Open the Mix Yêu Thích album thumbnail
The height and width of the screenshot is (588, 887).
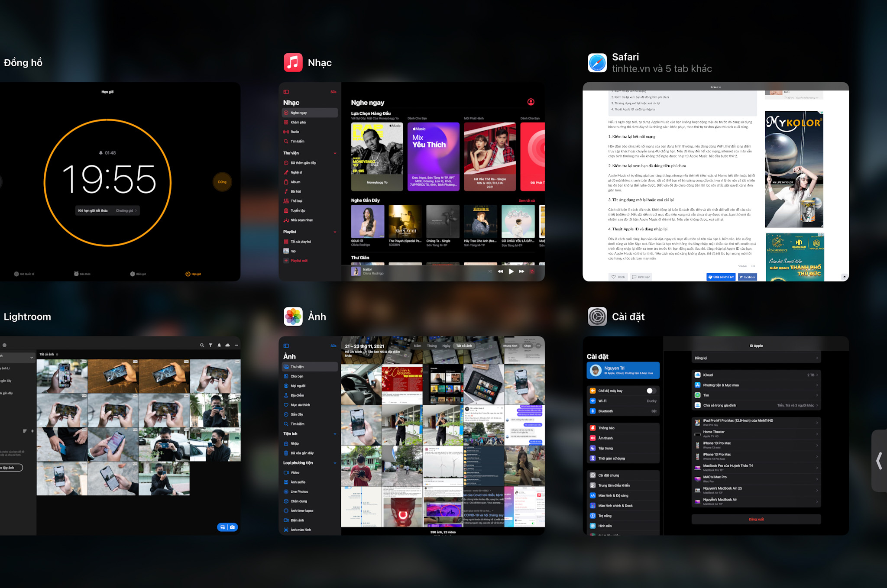click(434, 157)
